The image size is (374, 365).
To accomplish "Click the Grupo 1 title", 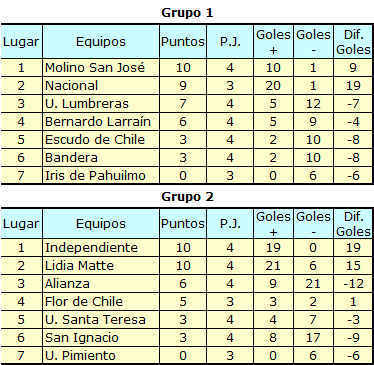I will pos(187,13).
